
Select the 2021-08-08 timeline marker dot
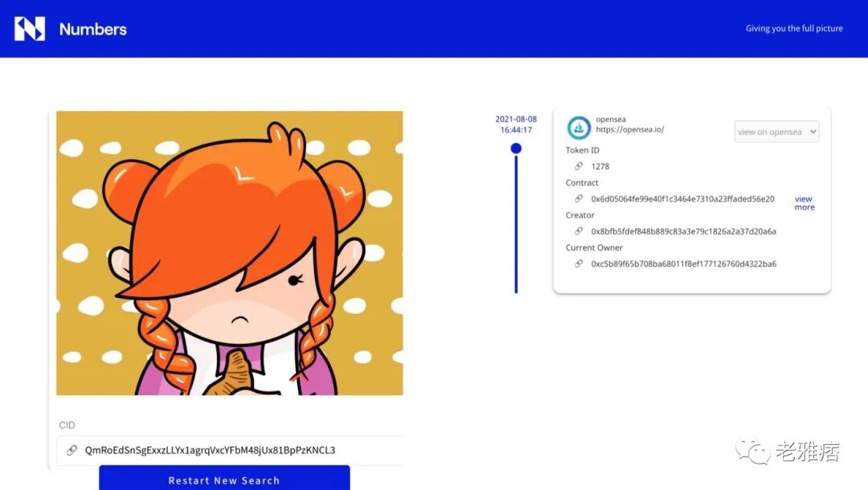pos(516,149)
